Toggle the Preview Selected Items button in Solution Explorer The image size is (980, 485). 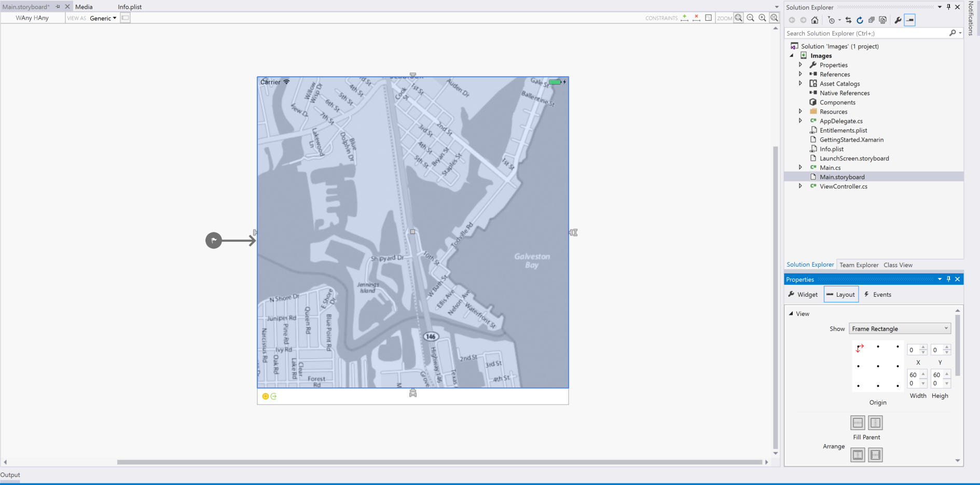[909, 20]
